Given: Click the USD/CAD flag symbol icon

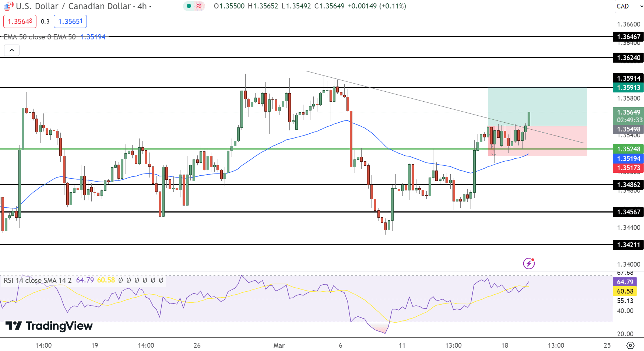Looking at the screenshot, I should pos(8,6).
